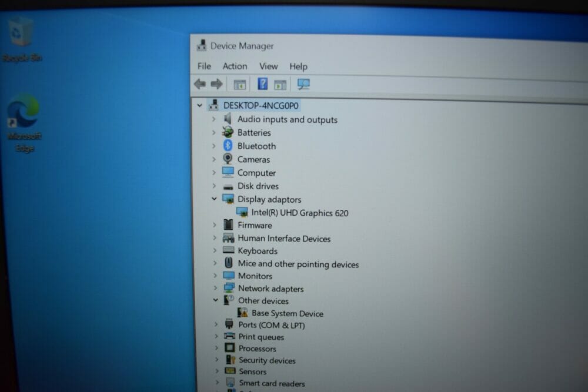Expand the Cameras node

pos(214,159)
